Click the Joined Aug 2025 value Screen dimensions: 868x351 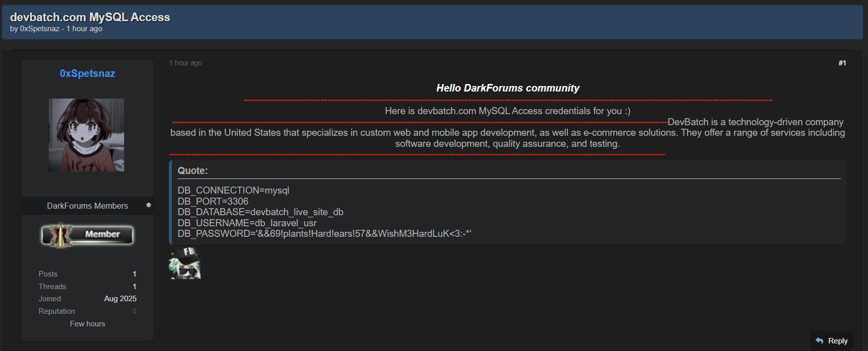click(x=120, y=298)
